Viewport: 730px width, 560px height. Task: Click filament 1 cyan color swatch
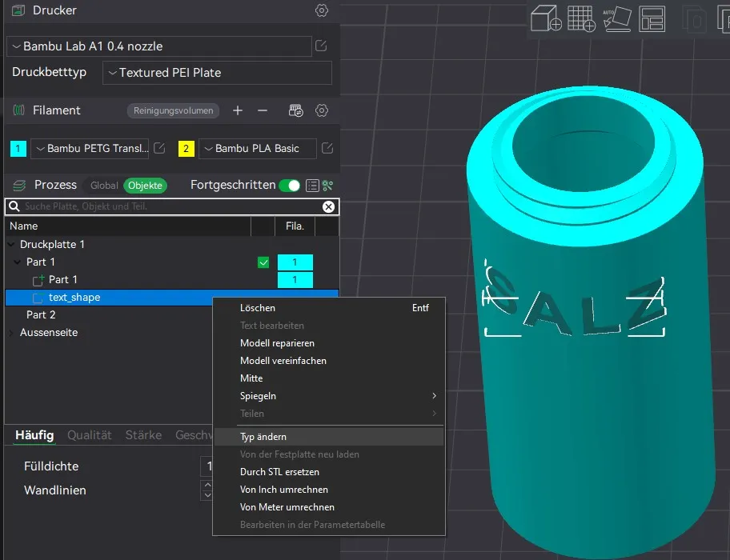click(18, 148)
